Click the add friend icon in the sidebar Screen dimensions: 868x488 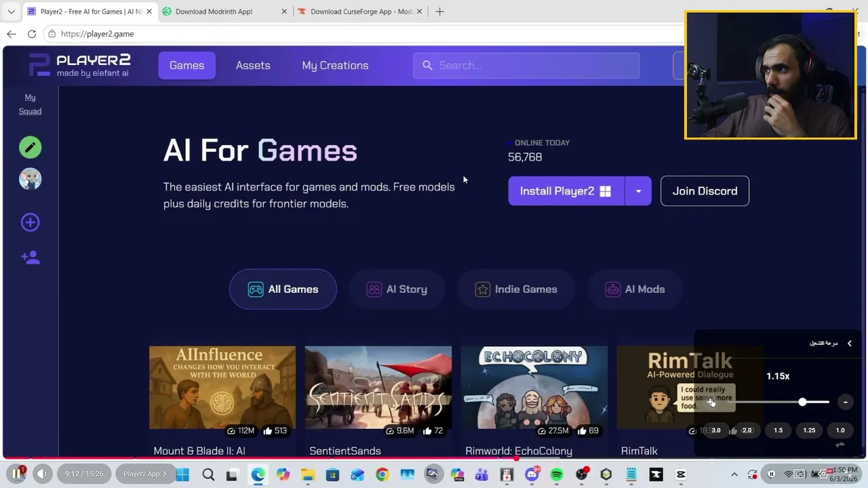tap(30, 258)
